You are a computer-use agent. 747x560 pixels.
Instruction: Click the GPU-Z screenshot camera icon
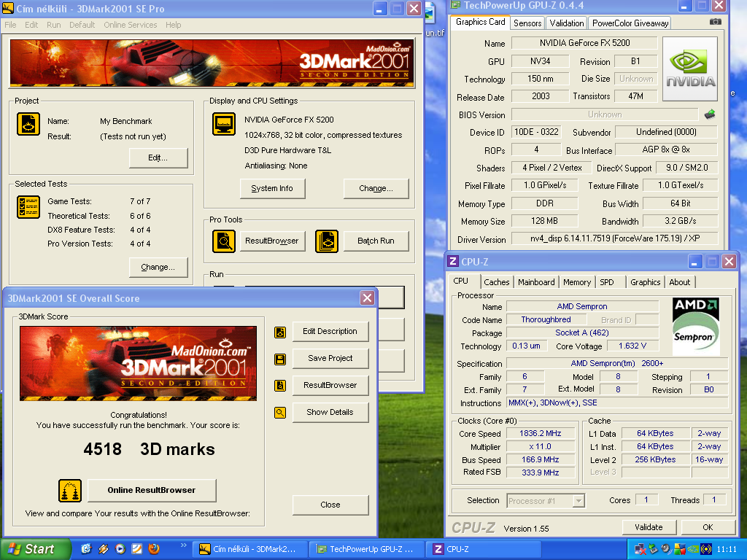pyautogui.click(x=715, y=22)
